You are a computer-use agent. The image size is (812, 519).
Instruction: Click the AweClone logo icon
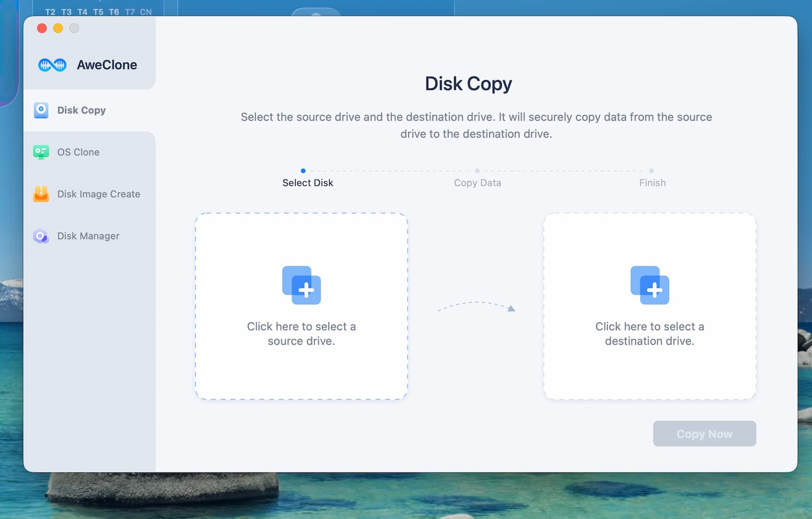pos(53,65)
